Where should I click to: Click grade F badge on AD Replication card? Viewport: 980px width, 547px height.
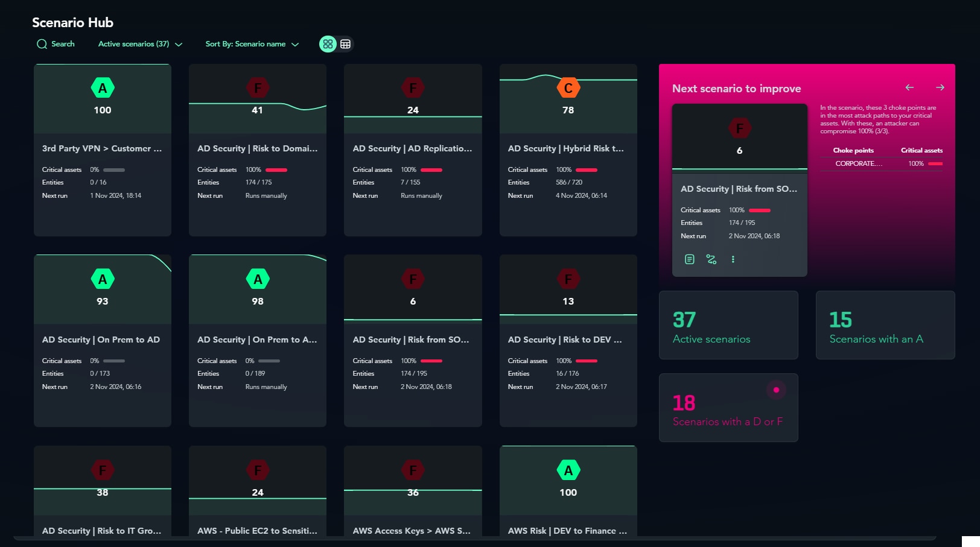pyautogui.click(x=413, y=88)
